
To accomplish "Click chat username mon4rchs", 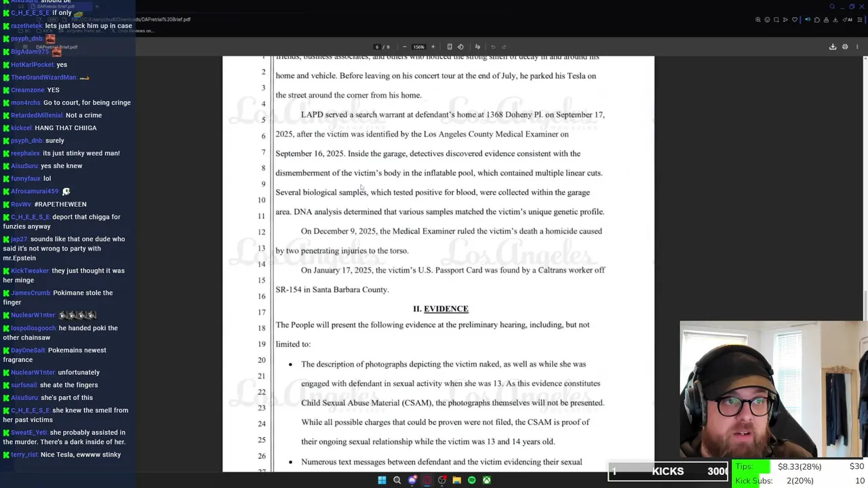I will (x=26, y=103).
